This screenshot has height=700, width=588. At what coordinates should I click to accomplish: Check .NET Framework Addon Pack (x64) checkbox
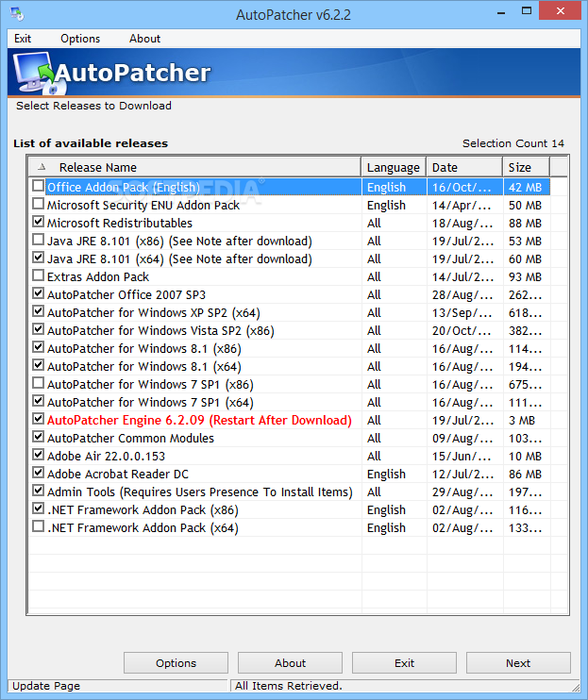coord(39,526)
